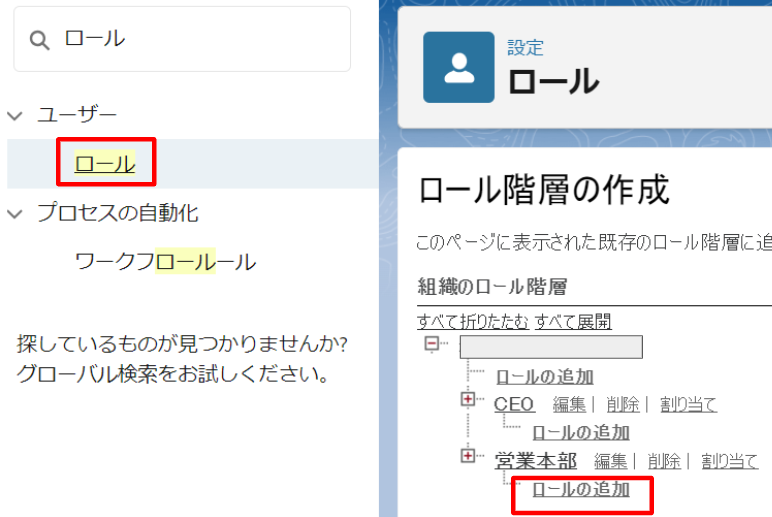The width and height of the screenshot is (772, 517).
Task: Click 編集 for the 営業本部 role
Action: point(611,461)
